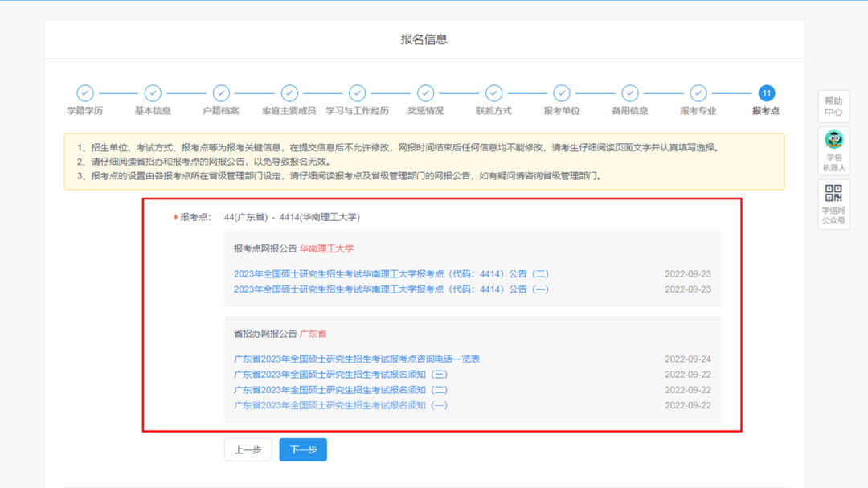Click the step 11 报考点 circle
Image resolution: width=868 pixels, height=488 pixels.
click(766, 93)
